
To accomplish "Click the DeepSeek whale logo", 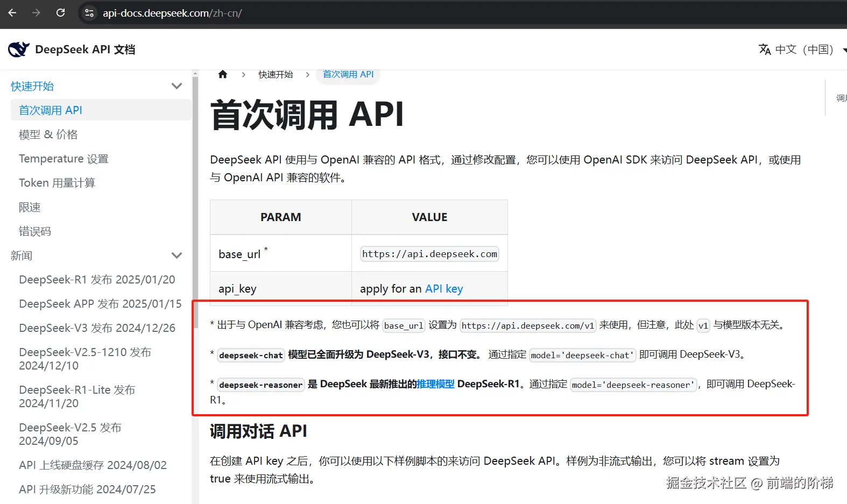I will (x=19, y=49).
